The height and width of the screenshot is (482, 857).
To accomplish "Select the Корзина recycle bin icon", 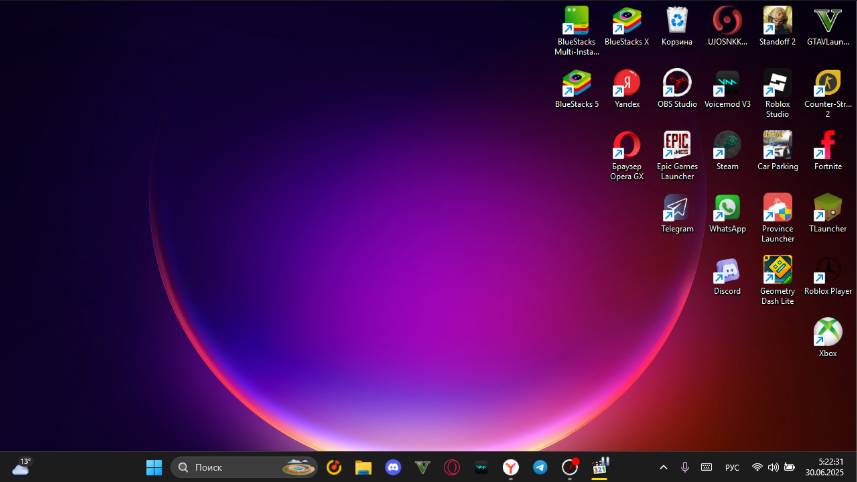I will point(677,26).
